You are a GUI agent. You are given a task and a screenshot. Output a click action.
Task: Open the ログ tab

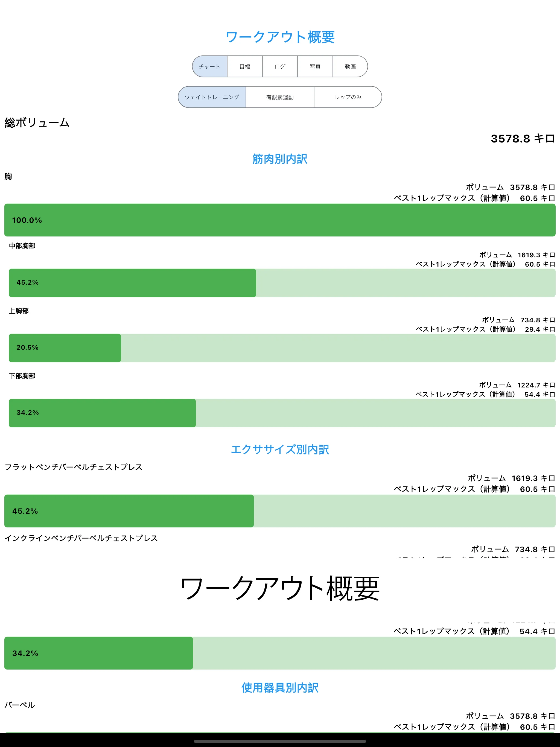pos(280,66)
